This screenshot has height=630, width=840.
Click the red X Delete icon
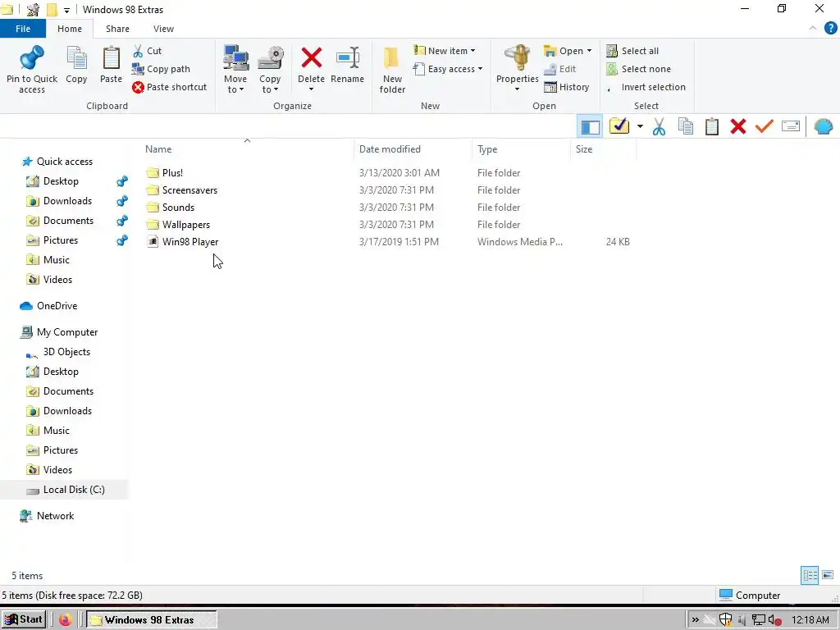click(311, 58)
